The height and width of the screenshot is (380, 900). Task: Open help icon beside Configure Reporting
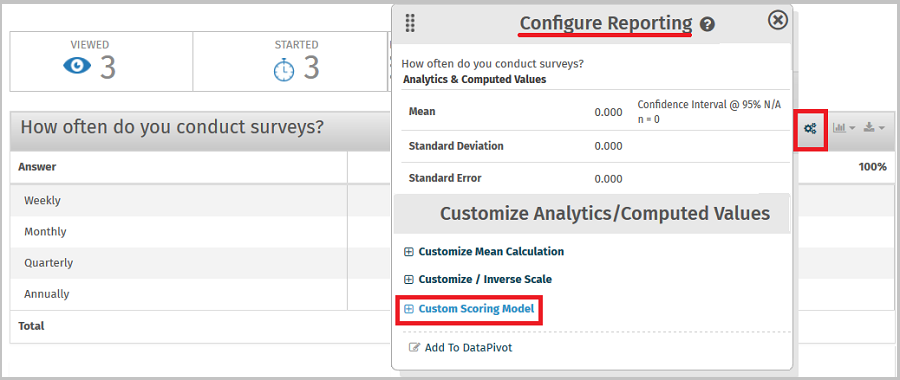[x=708, y=25]
